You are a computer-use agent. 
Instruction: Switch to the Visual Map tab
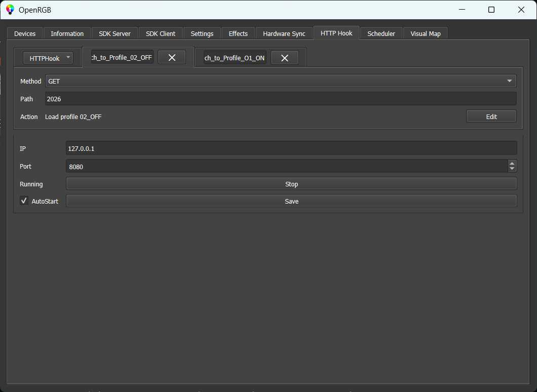[426, 33]
